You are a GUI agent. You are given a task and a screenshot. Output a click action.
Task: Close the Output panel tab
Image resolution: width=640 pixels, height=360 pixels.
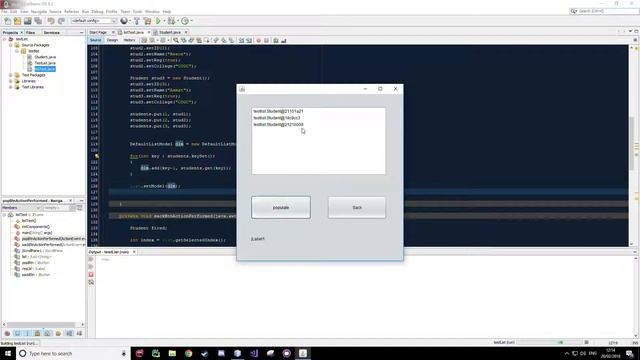pos(134,252)
